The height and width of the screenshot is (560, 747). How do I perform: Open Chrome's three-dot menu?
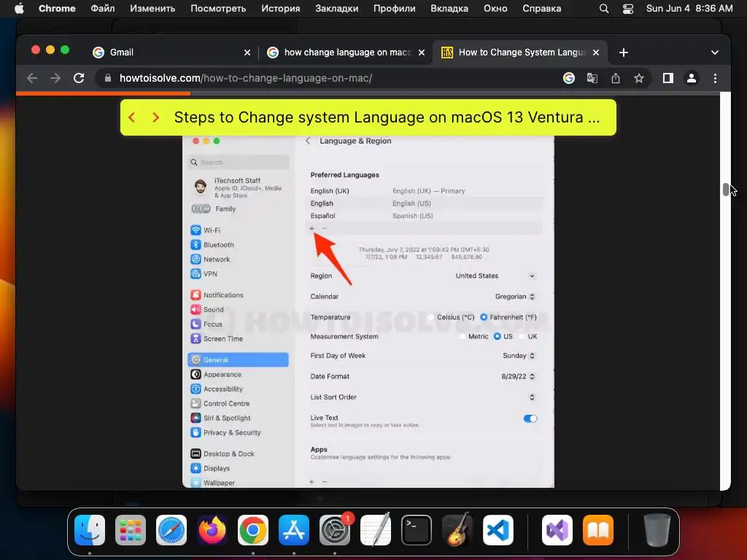pyautogui.click(x=715, y=78)
